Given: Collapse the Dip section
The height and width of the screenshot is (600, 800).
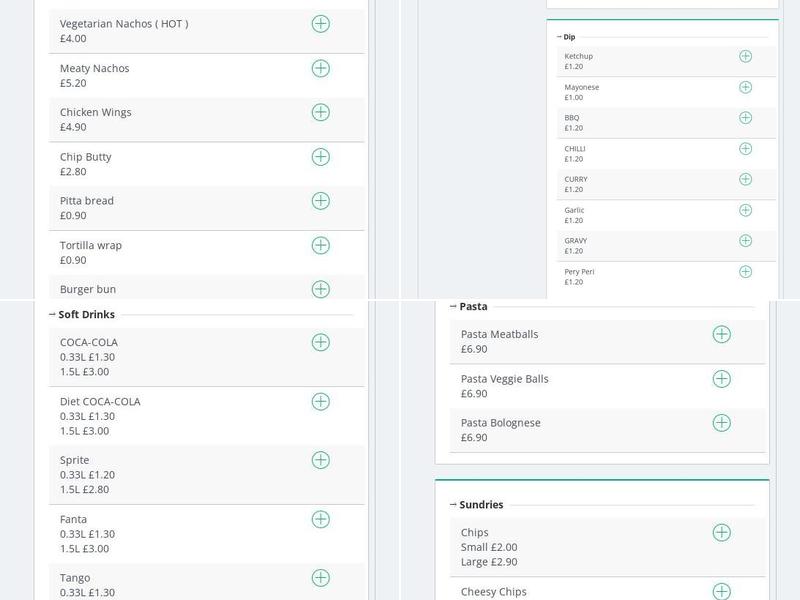Looking at the screenshot, I should 559,37.
